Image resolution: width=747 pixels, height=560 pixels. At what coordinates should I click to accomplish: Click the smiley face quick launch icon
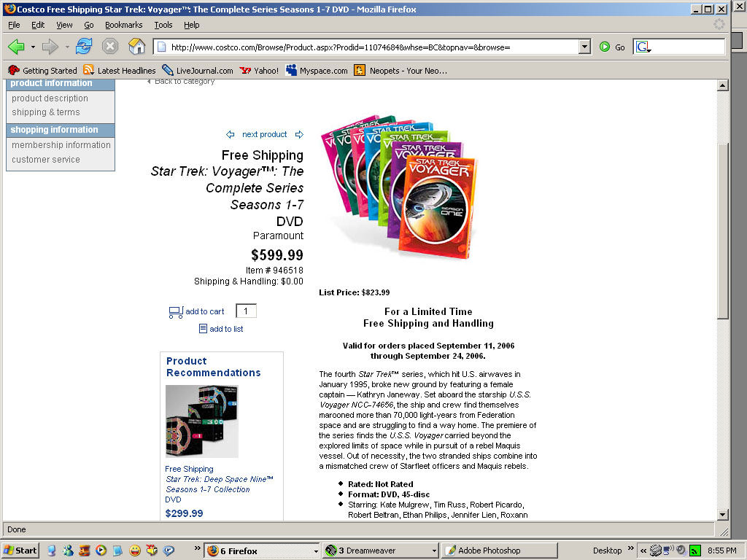coord(135,551)
